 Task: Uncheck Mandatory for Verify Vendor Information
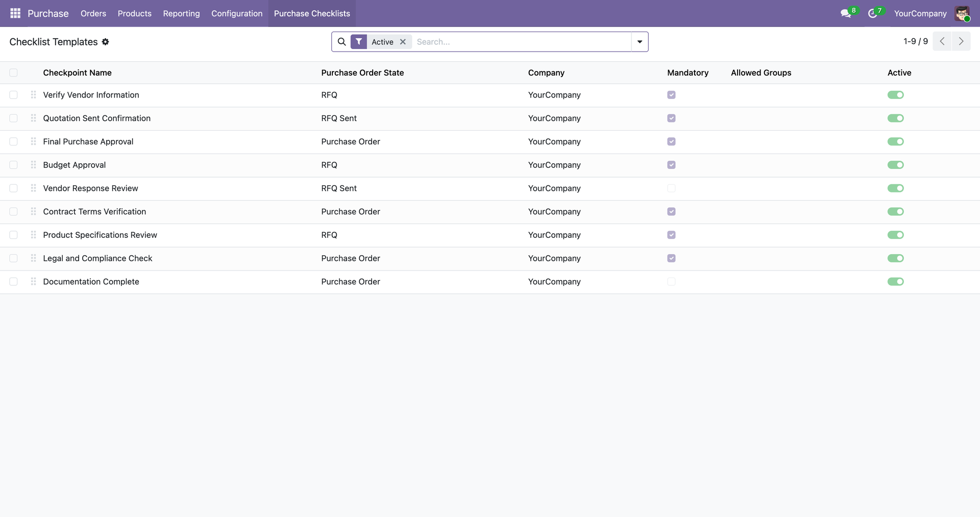pos(671,95)
